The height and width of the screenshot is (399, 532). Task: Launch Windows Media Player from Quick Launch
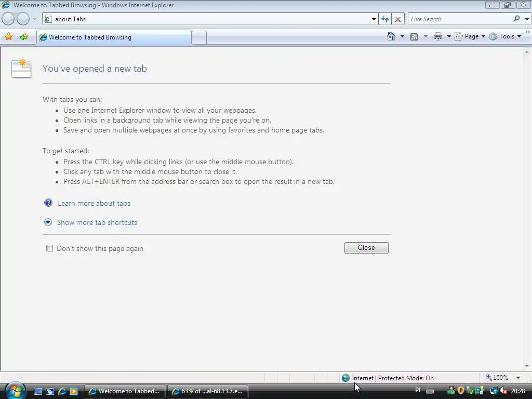click(x=74, y=391)
